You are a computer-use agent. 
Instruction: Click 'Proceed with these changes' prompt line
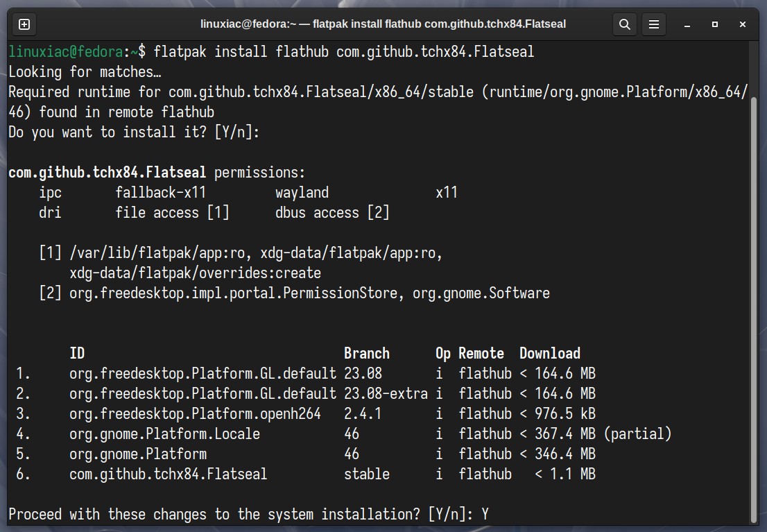[x=248, y=515]
